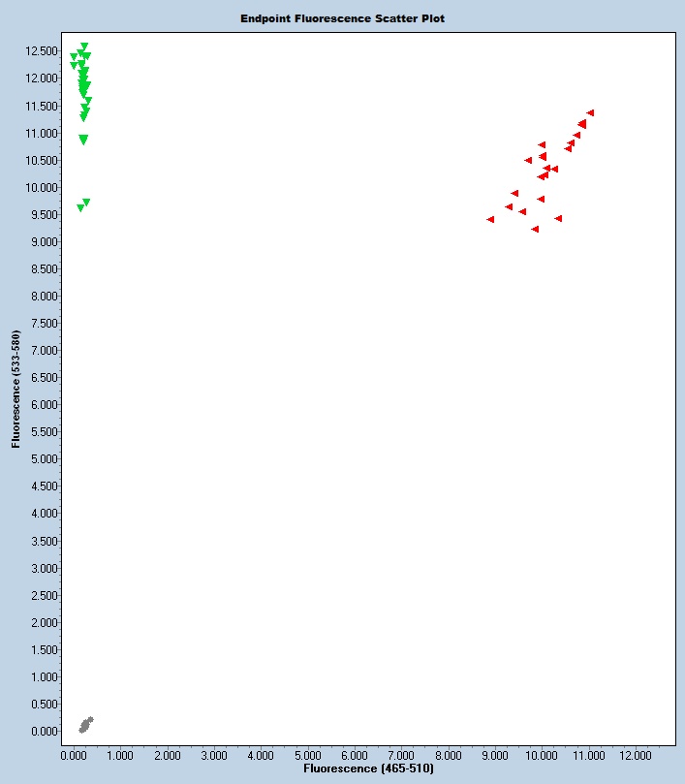Click the 12.500 tick on the y-axis
Image resolution: width=685 pixels, height=784 pixels.
(43, 50)
